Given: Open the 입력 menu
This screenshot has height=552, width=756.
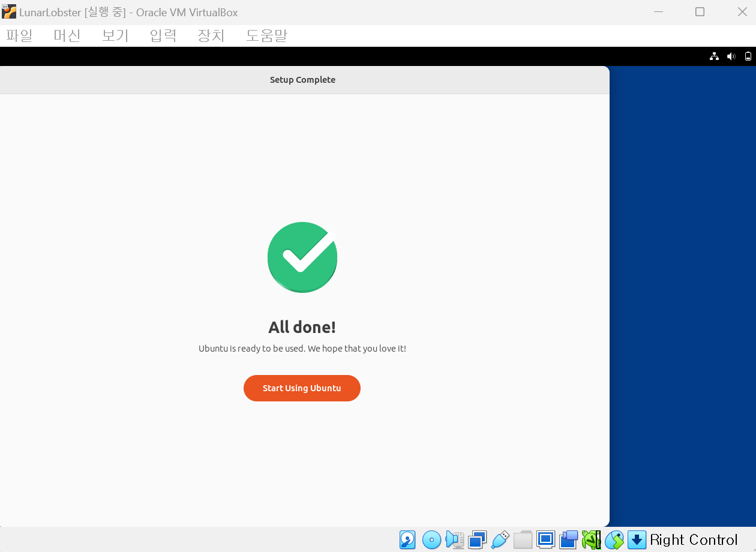Looking at the screenshot, I should [163, 35].
